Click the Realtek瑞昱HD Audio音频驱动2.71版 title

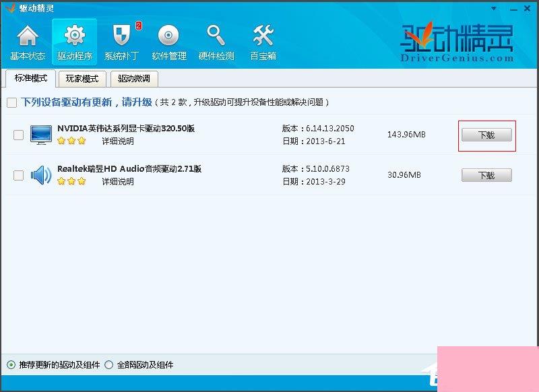pos(129,168)
